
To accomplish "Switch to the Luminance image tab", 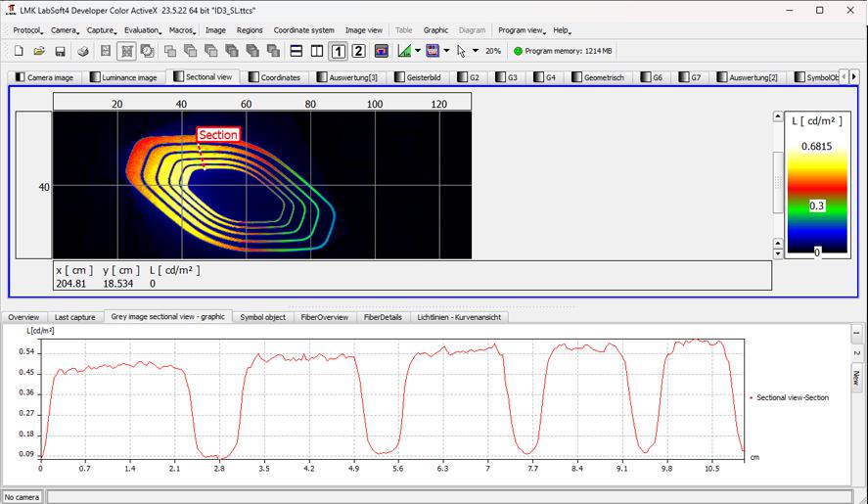I will click(124, 77).
